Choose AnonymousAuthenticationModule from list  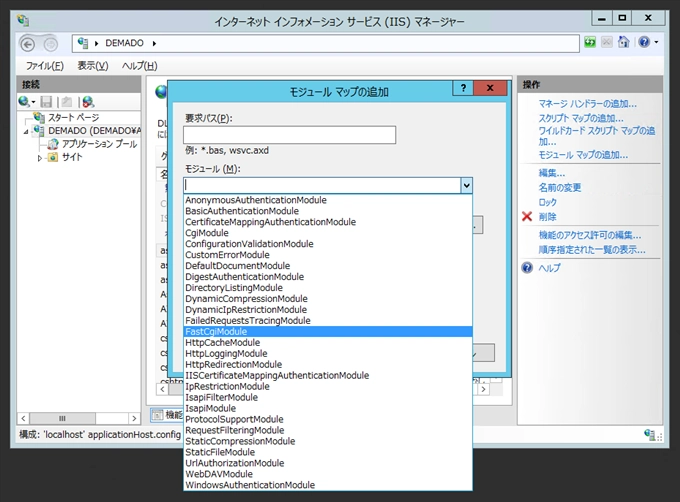(x=328, y=200)
